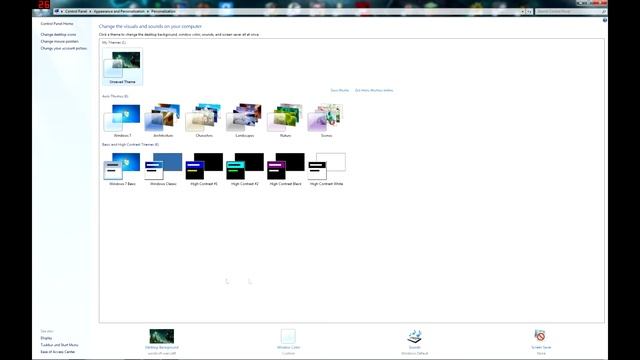Apply the Landscapes theme
Screen dimensions: 640x360
(245, 120)
